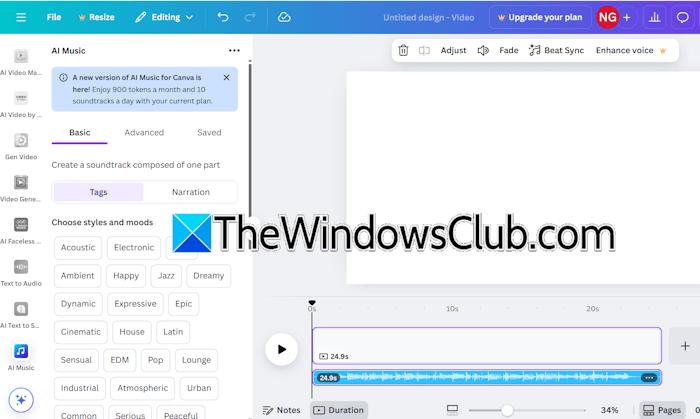The width and height of the screenshot is (700, 419).
Task: Choose the House tag
Action: pyautogui.click(x=132, y=332)
